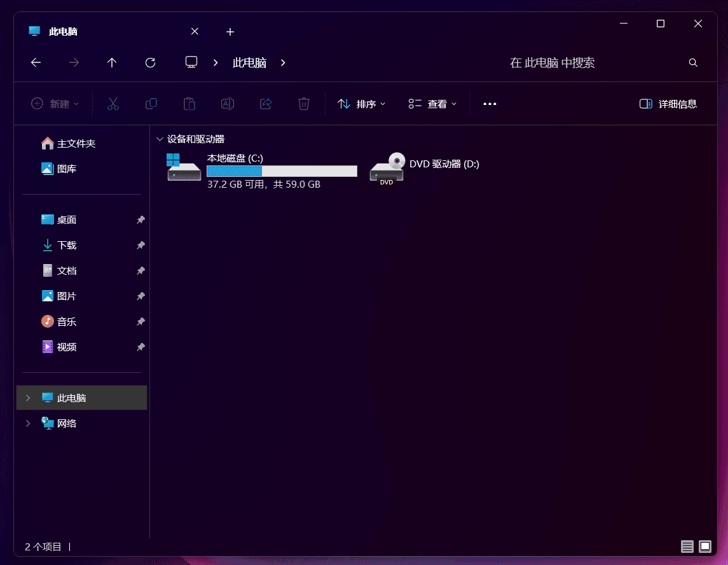Unpin 文档 using its pin icon
The height and width of the screenshot is (565, 728).
(141, 271)
